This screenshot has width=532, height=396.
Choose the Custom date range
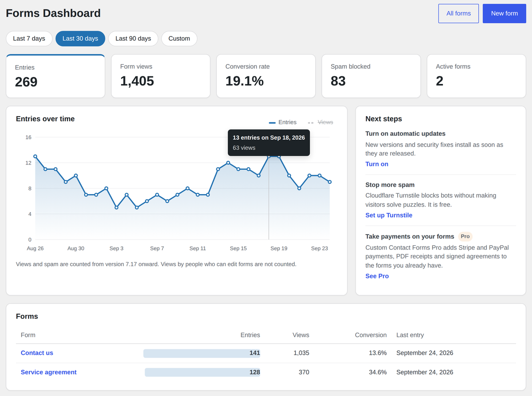179,39
